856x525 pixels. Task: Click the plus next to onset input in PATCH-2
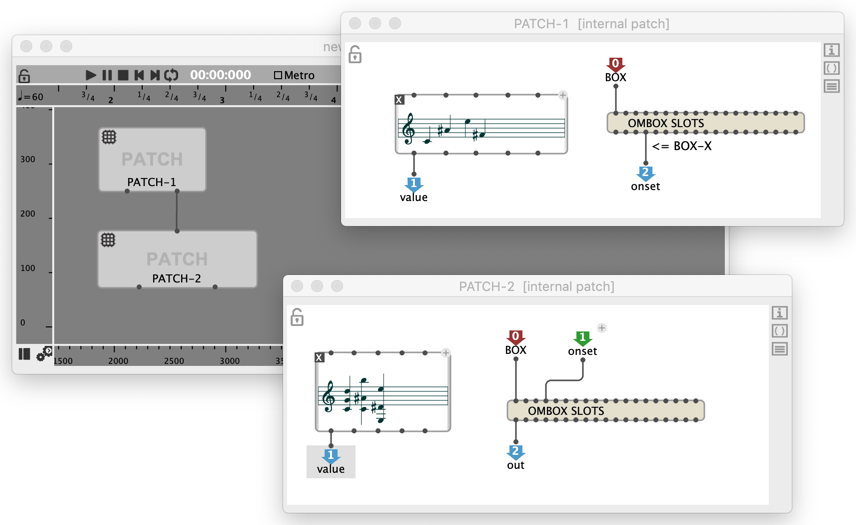(602, 327)
